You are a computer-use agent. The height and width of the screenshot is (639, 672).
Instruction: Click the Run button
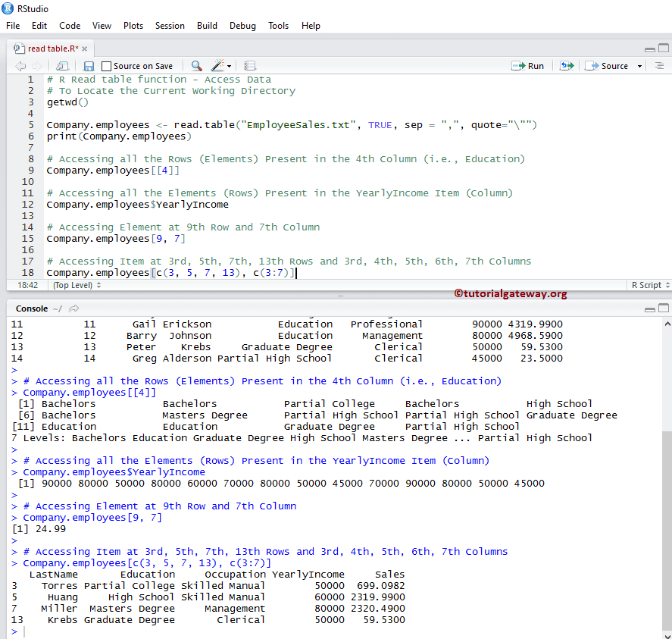(528, 66)
